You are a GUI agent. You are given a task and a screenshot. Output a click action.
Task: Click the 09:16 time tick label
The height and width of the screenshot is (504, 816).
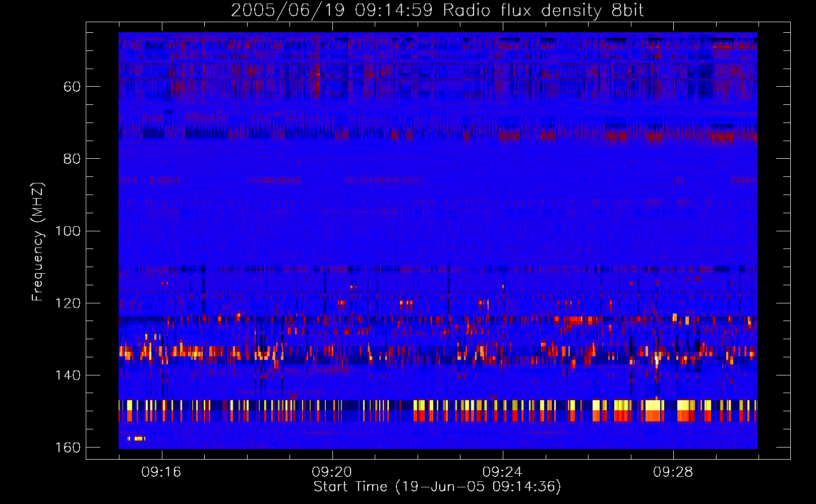(161, 472)
